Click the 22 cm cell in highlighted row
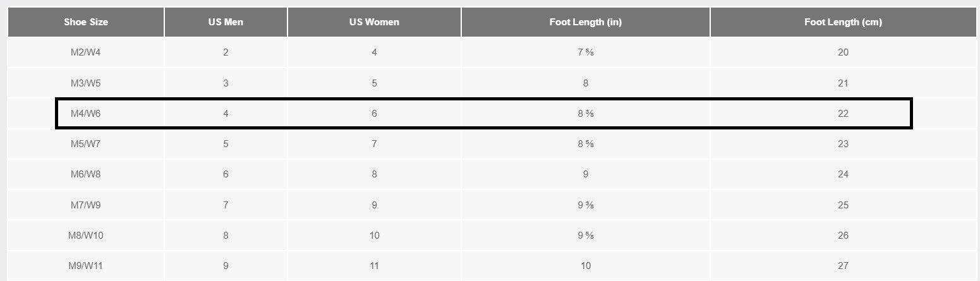Viewport: 980px width, 281px height. click(843, 114)
